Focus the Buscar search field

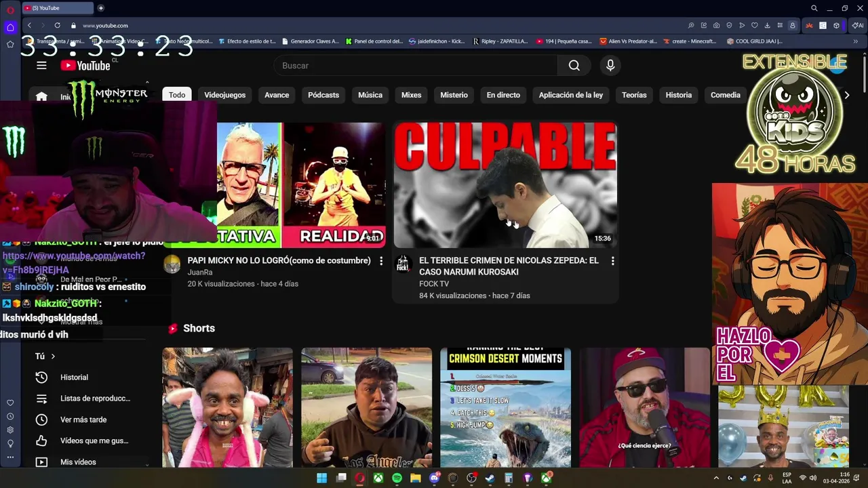pyautogui.click(x=416, y=65)
